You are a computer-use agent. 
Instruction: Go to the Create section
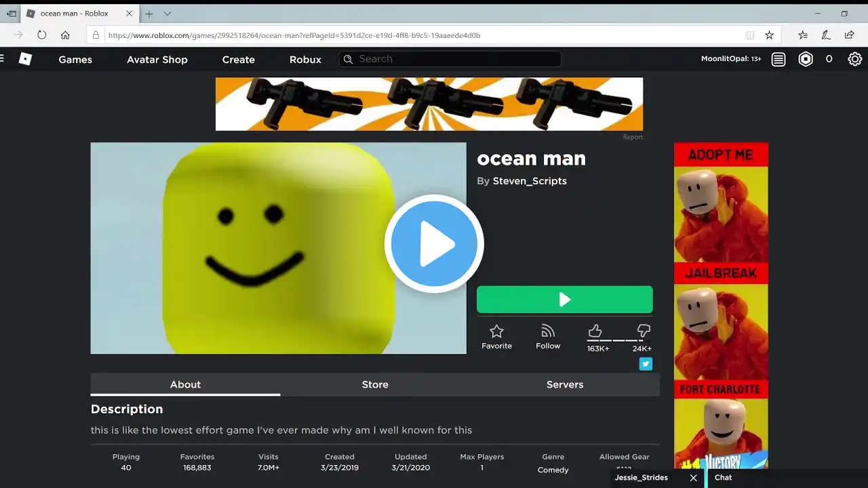pyautogui.click(x=239, y=60)
